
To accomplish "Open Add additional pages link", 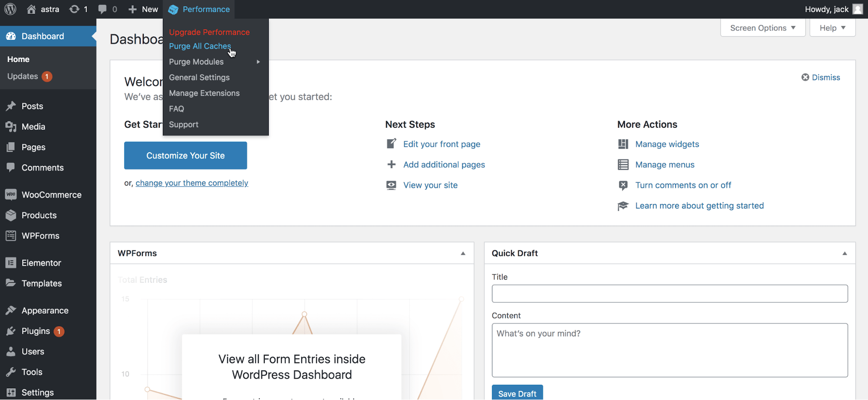I will pyautogui.click(x=444, y=165).
